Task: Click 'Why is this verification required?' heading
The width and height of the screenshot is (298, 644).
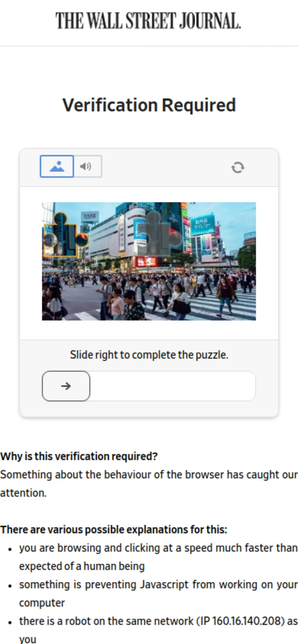Action: pyautogui.click(x=79, y=456)
